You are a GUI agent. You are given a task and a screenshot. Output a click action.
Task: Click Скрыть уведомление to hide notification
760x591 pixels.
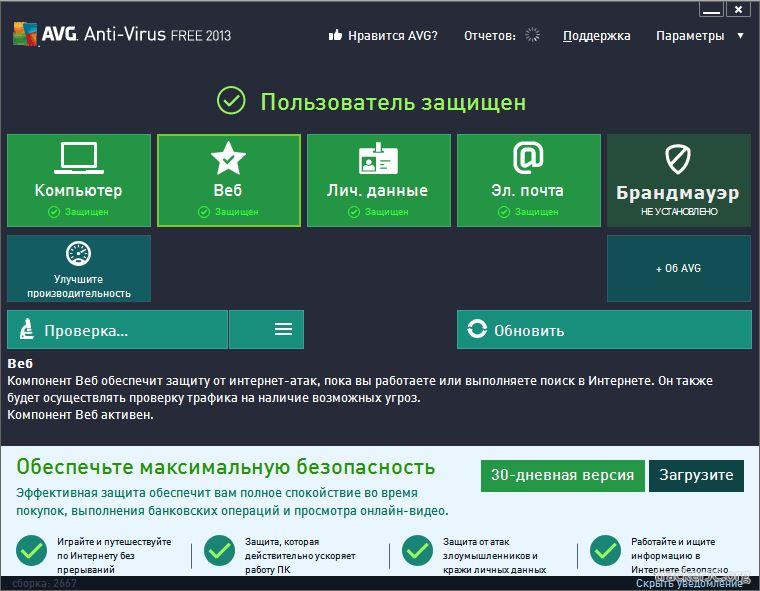coord(689,583)
